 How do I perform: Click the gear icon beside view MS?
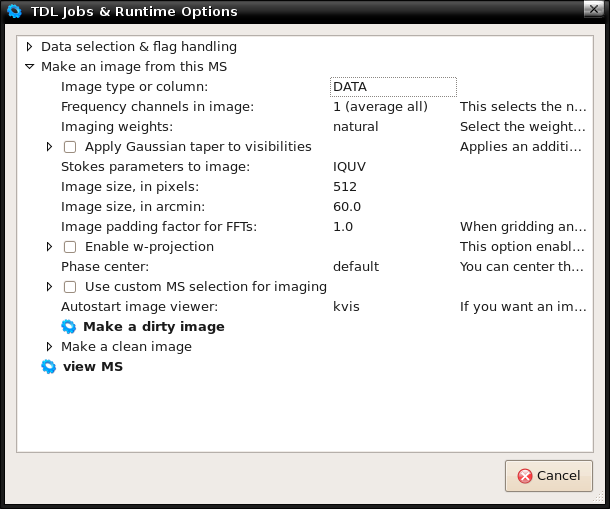(49, 367)
